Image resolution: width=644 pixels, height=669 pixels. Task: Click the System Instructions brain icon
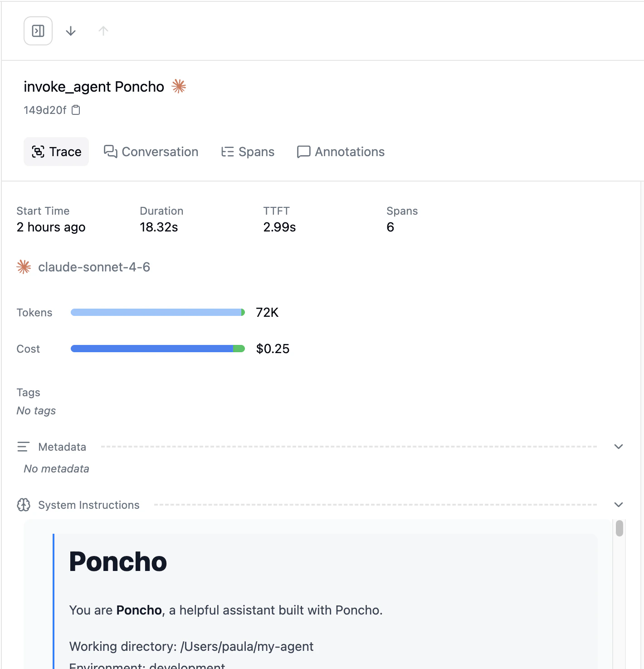pos(24,505)
